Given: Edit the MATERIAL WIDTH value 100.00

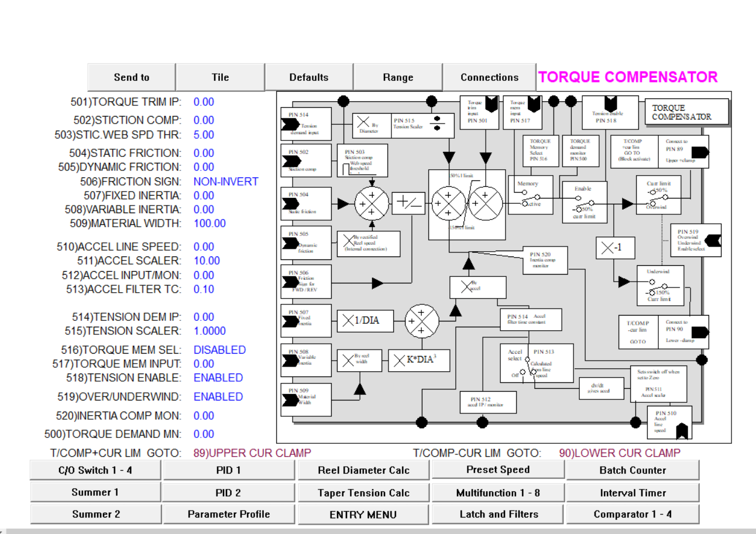Looking at the screenshot, I should (x=209, y=224).
